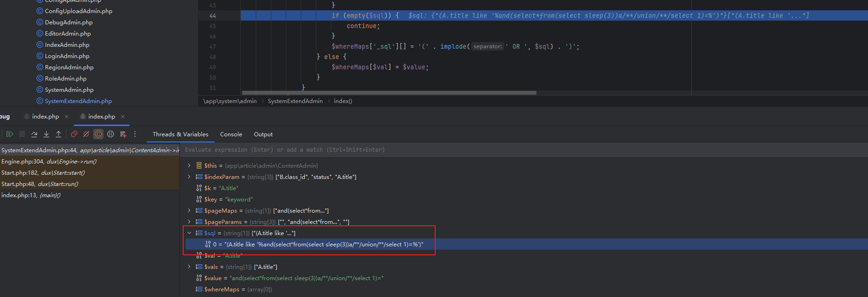Open EditorAdmin.php in project tree

click(67, 33)
